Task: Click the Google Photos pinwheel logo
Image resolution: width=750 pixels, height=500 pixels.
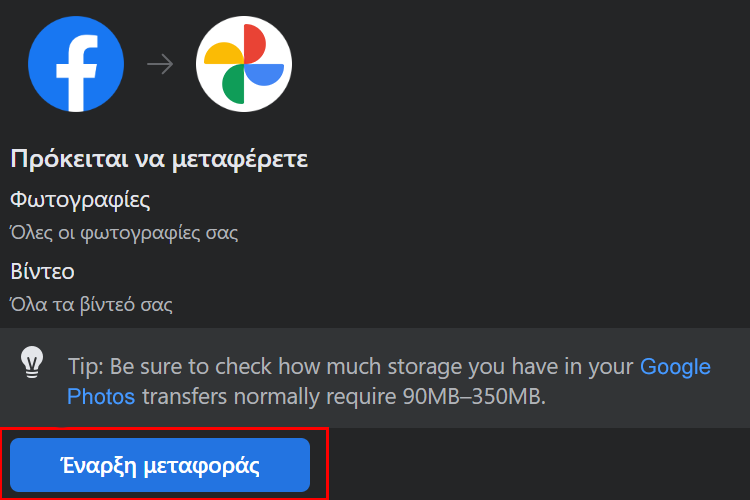Action: (x=244, y=64)
